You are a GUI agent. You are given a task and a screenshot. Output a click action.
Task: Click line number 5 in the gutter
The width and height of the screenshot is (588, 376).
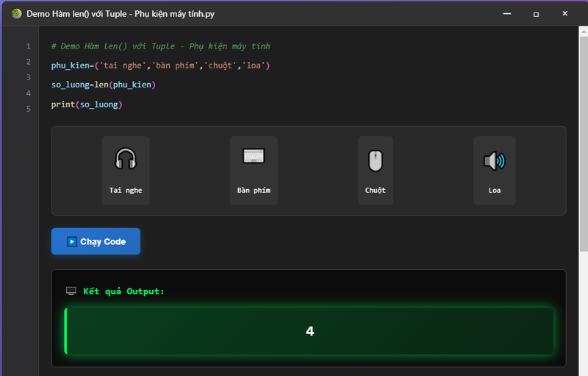(x=28, y=109)
